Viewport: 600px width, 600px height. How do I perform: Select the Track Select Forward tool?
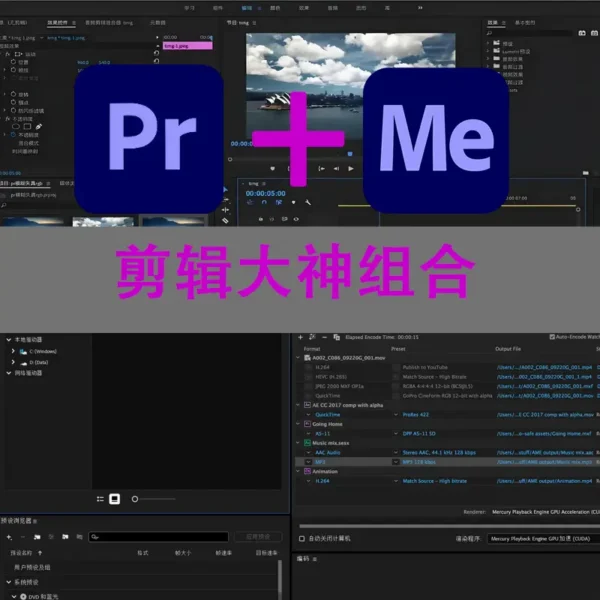225,199
